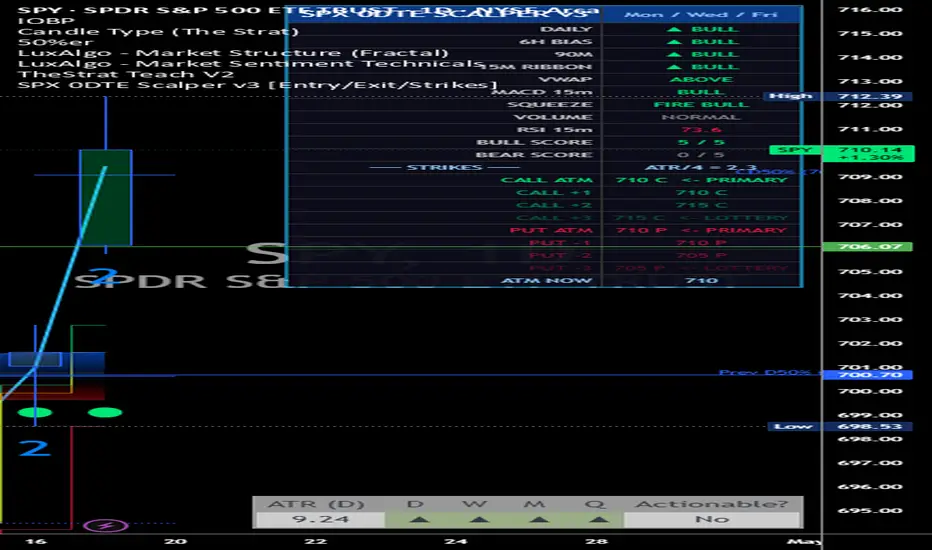Click May on the time axis
This screenshot has width=932, height=550.
pos(804,541)
